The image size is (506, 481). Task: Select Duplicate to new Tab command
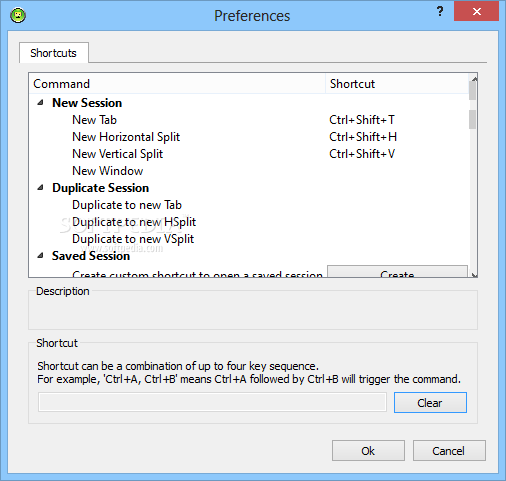(127, 205)
